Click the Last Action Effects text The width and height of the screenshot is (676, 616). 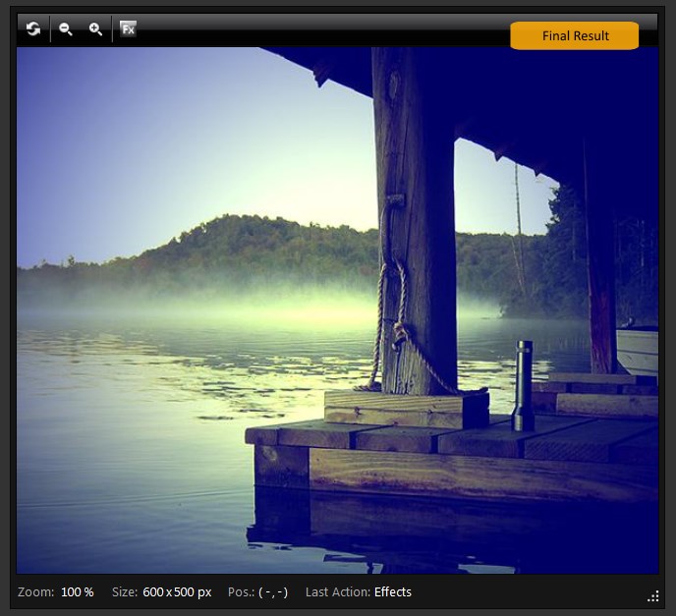(359, 591)
